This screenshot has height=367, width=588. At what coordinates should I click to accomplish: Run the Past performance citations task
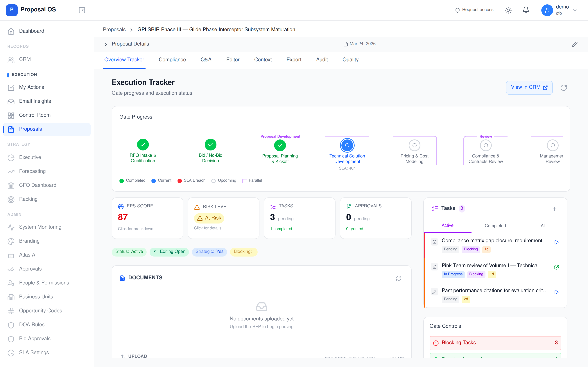(557, 292)
